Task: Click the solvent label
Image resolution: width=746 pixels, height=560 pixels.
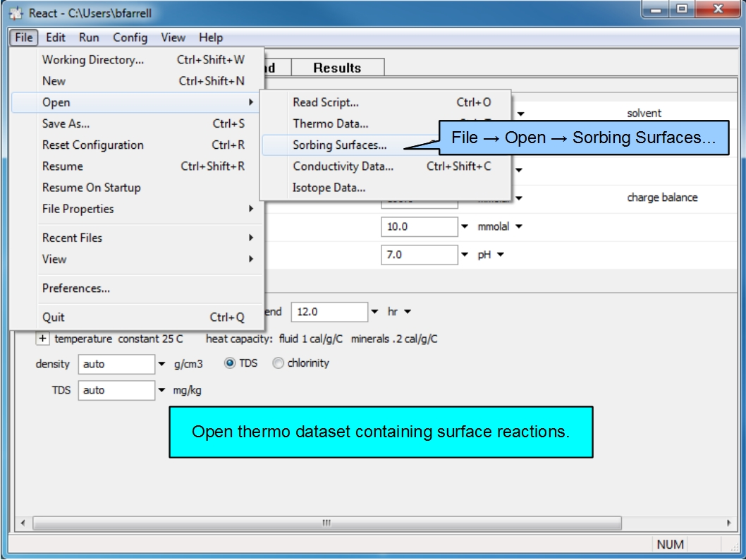Action: [x=644, y=114]
